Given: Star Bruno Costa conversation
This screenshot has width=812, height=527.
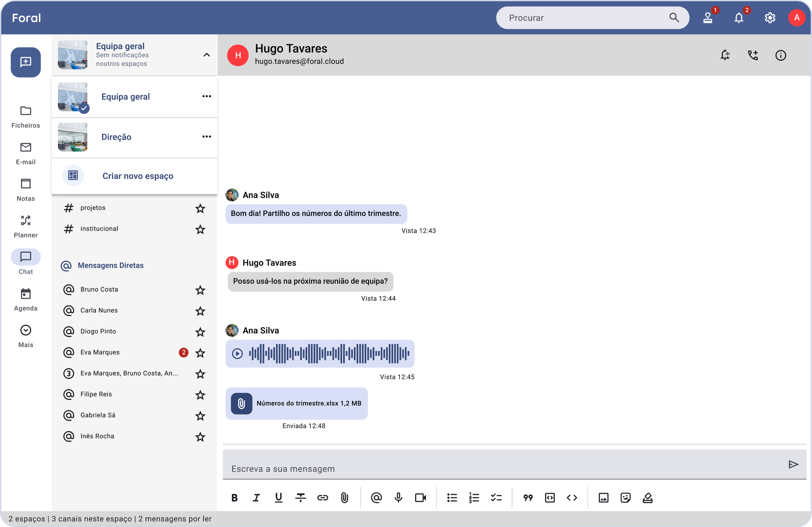Looking at the screenshot, I should point(200,290).
